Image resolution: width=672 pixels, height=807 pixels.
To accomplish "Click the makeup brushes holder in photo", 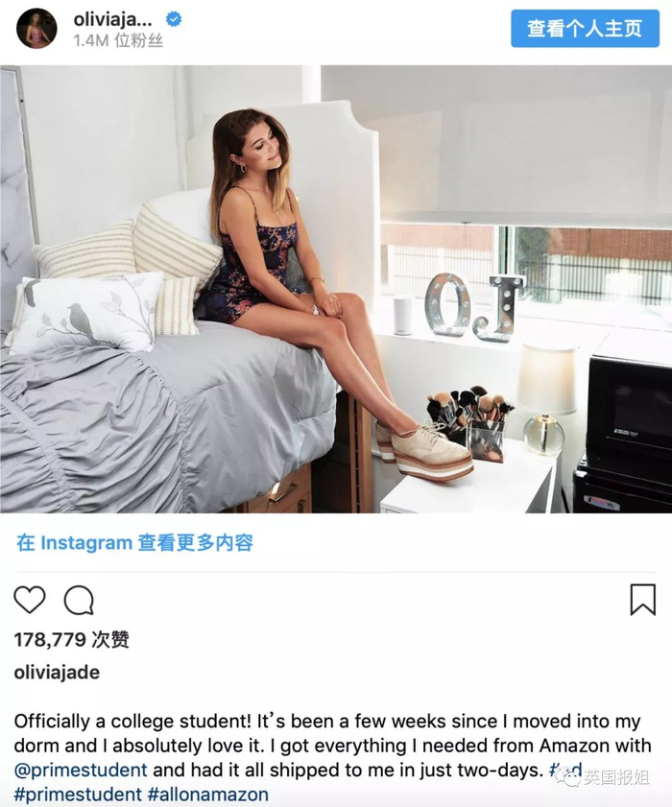I will pos(469,422).
